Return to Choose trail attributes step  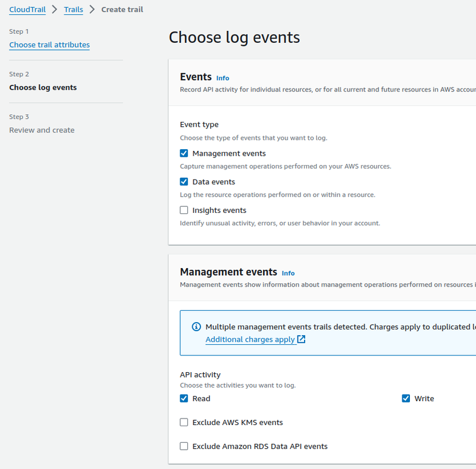(49, 45)
